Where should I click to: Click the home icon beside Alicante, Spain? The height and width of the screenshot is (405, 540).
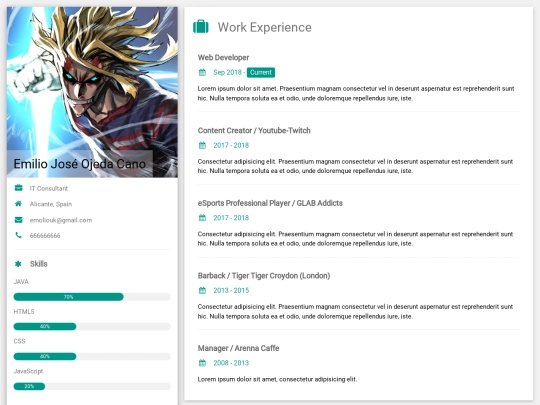tap(18, 204)
